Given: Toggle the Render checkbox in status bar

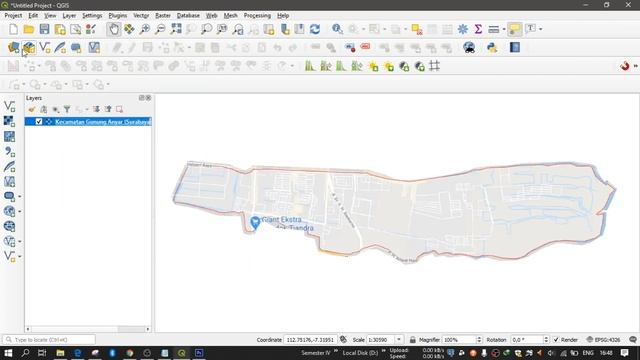Looking at the screenshot, I should coord(556,340).
